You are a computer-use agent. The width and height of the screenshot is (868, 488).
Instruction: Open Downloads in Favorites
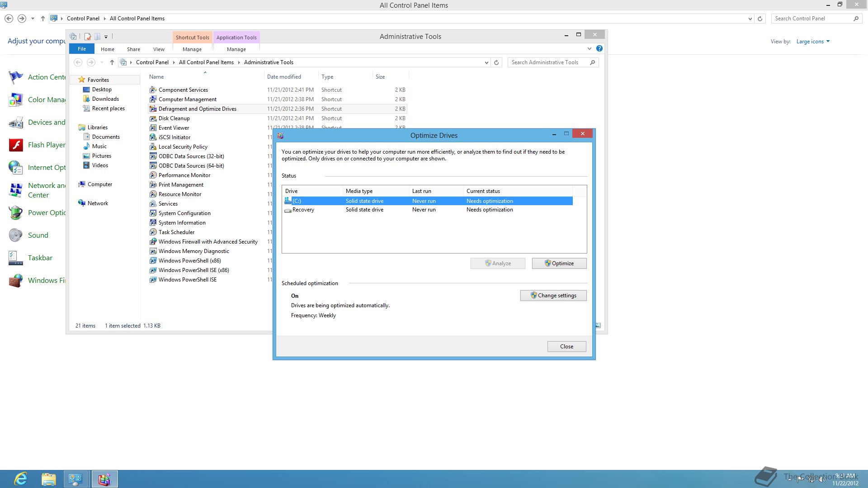[x=105, y=99]
